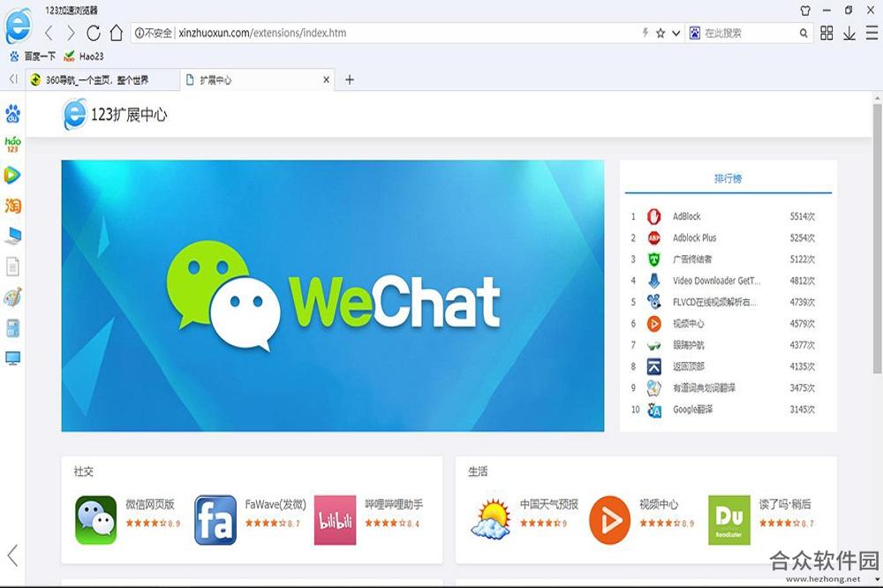Open Video Downloader GetT... in ranking
The height and width of the screenshot is (588, 883).
tap(728, 281)
